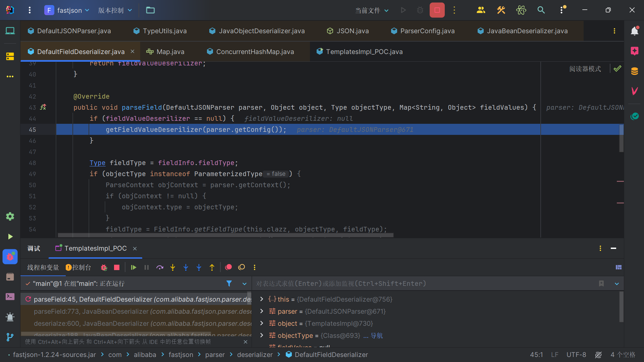The width and height of the screenshot is (644, 362).
Task: Switch to TypeUtils.java tab
Action: click(x=160, y=31)
